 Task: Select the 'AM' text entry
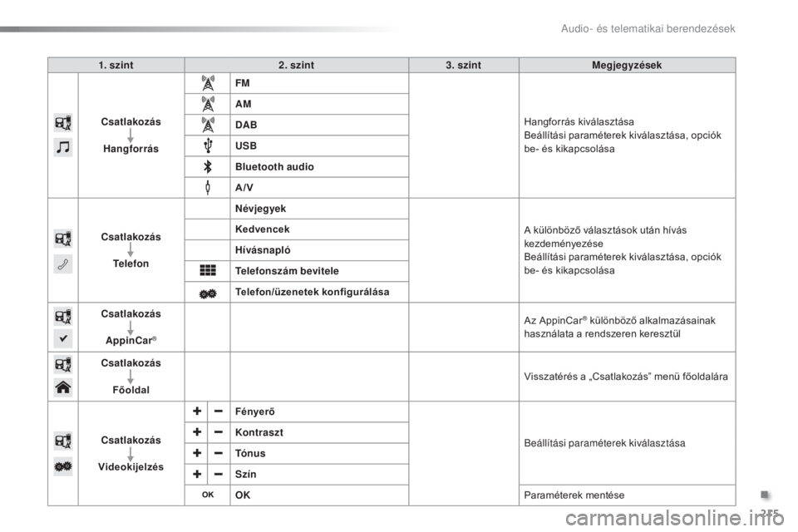244,104
